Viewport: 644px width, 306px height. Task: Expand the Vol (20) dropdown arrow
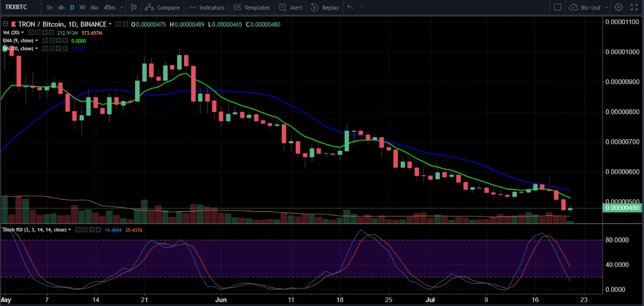tap(23, 33)
